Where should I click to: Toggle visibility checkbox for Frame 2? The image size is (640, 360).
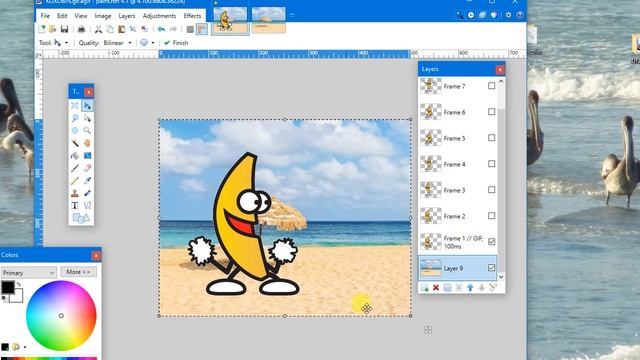(491, 216)
